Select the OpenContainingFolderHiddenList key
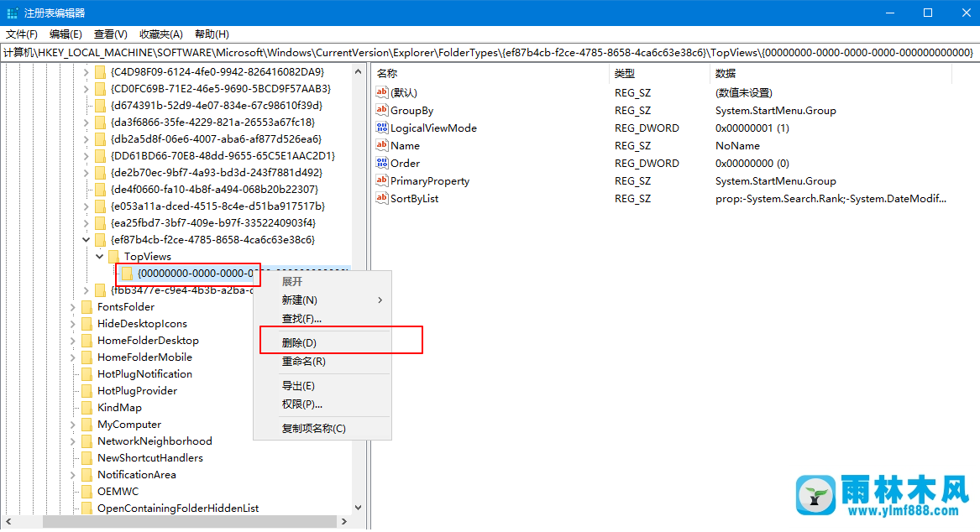 click(178, 509)
